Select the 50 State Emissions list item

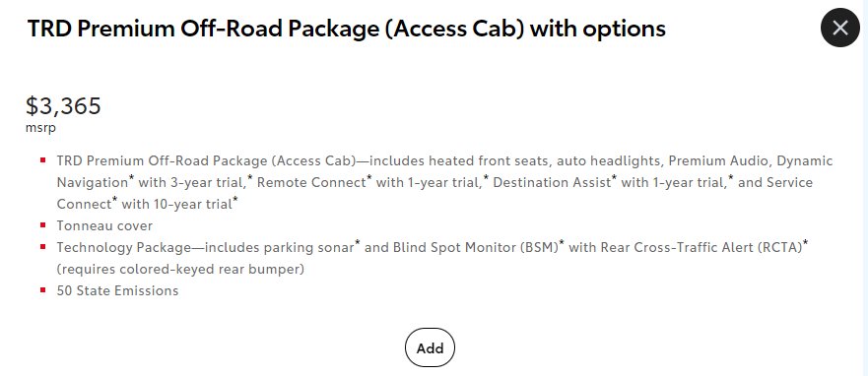point(117,290)
